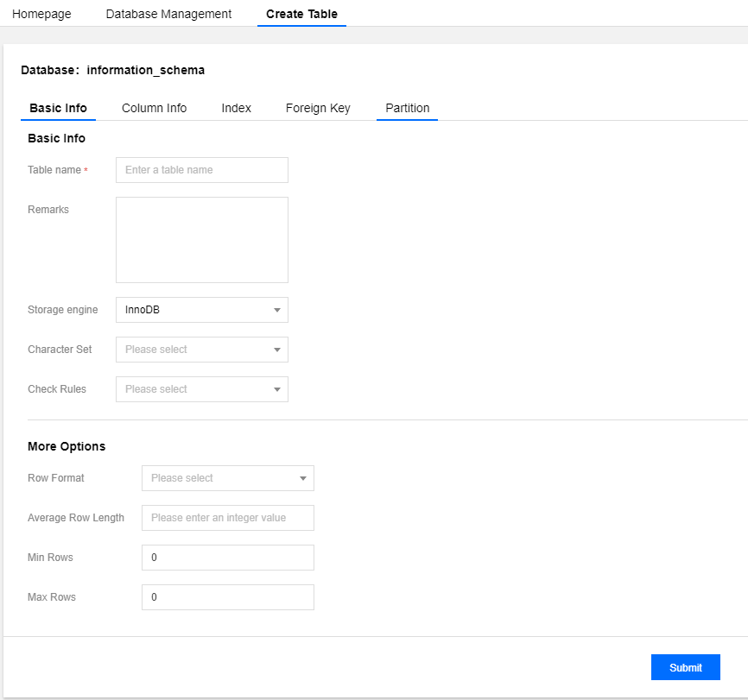Open the Foreign Key tab
The width and height of the screenshot is (748, 700).
pyautogui.click(x=318, y=108)
